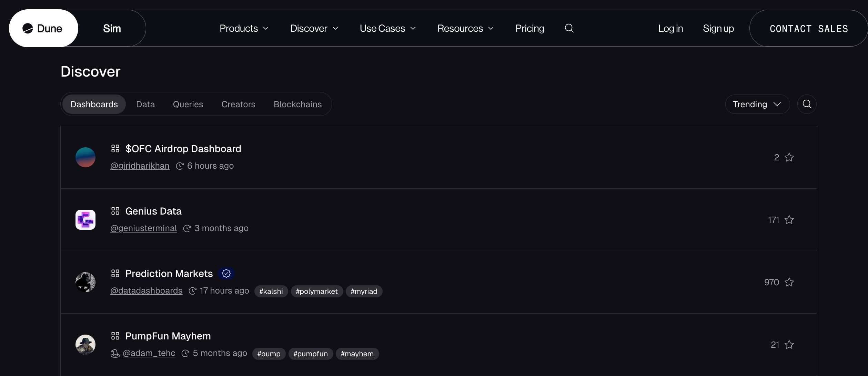
Task: Click the refresh clock icon beside 17 hours ago
Action: (192, 291)
